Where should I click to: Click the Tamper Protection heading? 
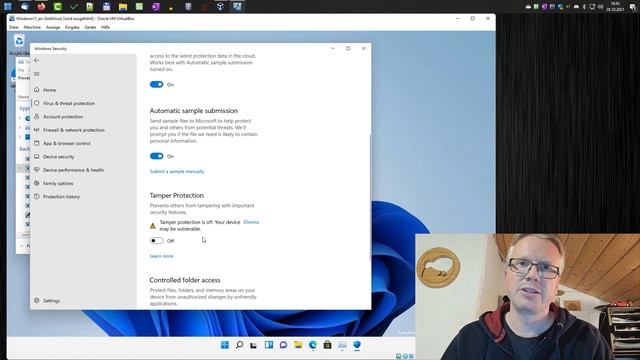[x=176, y=195]
